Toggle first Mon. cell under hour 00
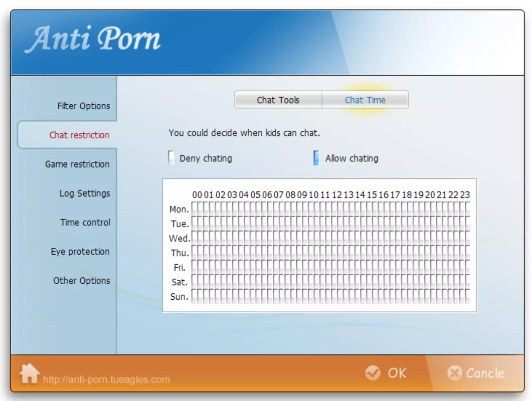 [x=195, y=209]
